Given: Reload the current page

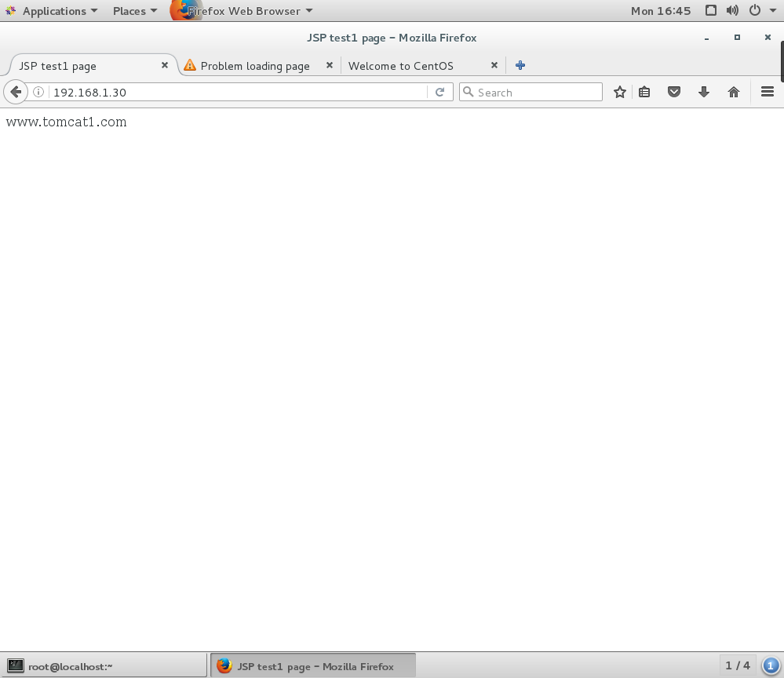Looking at the screenshot, I should pyautogui.click(x=440, y=92).
